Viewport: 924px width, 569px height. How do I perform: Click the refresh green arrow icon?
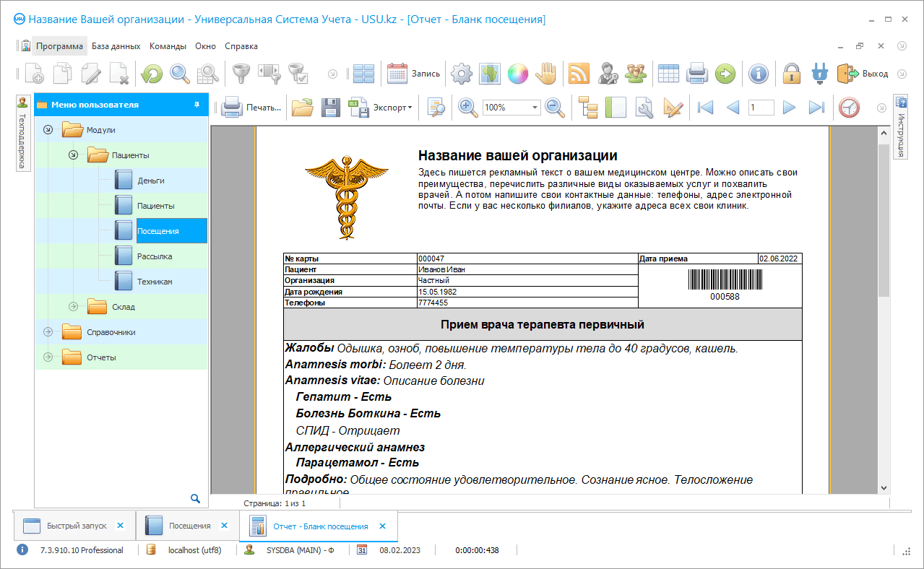[152, 73]
